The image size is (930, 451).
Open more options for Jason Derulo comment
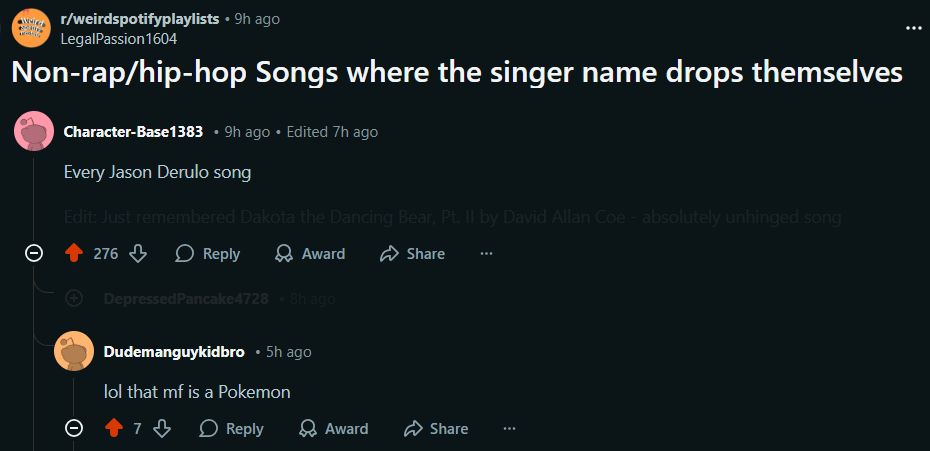(487, 254)
